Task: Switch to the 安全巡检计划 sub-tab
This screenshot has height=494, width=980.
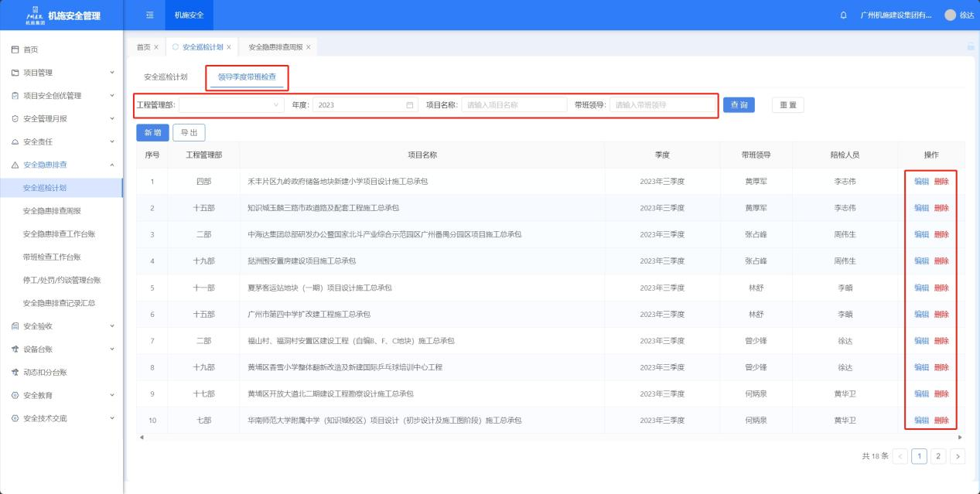Action: point(166,77)
